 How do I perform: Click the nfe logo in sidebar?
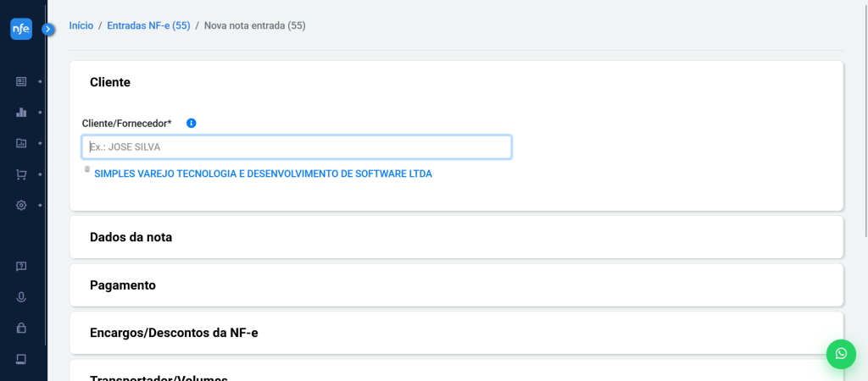coord(21,30)
